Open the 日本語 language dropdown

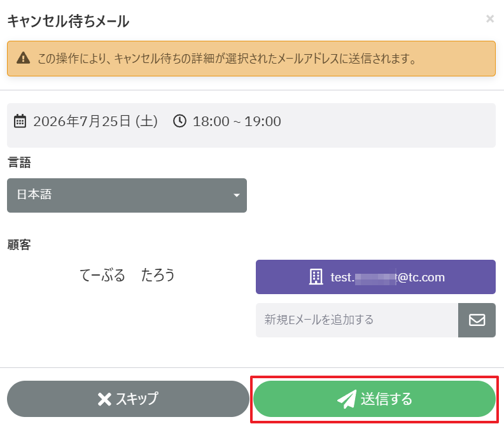point(127,195)
